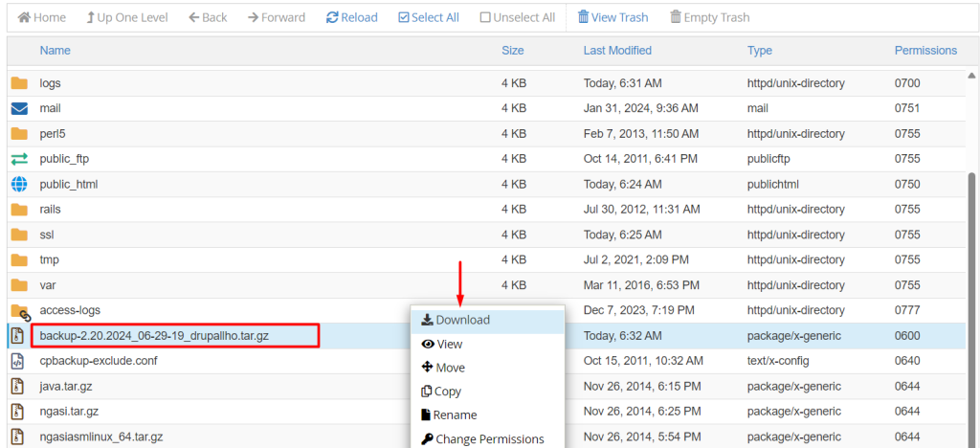Sort files by Name column header
This screenshot has width=980, height=448.
tap(55, 50)
